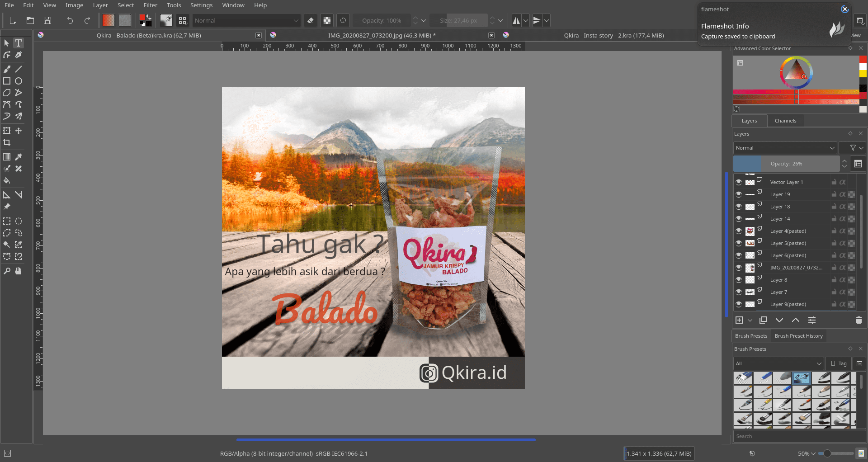Open the layer blending mode Normal dropdown
The height and width of the screenshot is (462, 868).
tap(785, 148)
